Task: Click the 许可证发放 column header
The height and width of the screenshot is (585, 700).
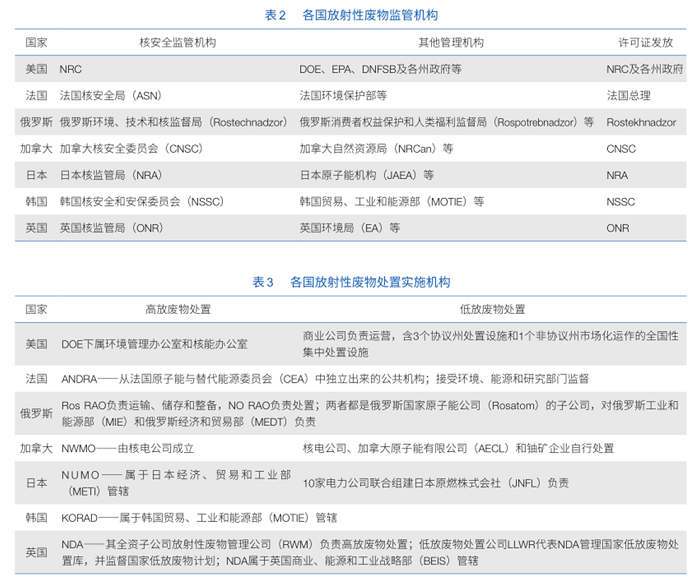Action: 645,44
